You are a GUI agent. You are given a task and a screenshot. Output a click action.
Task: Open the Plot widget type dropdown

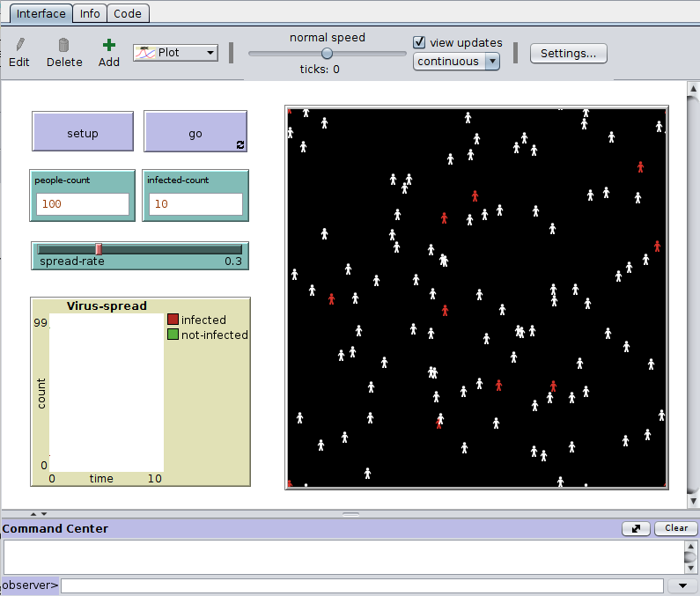coord(175,53)
